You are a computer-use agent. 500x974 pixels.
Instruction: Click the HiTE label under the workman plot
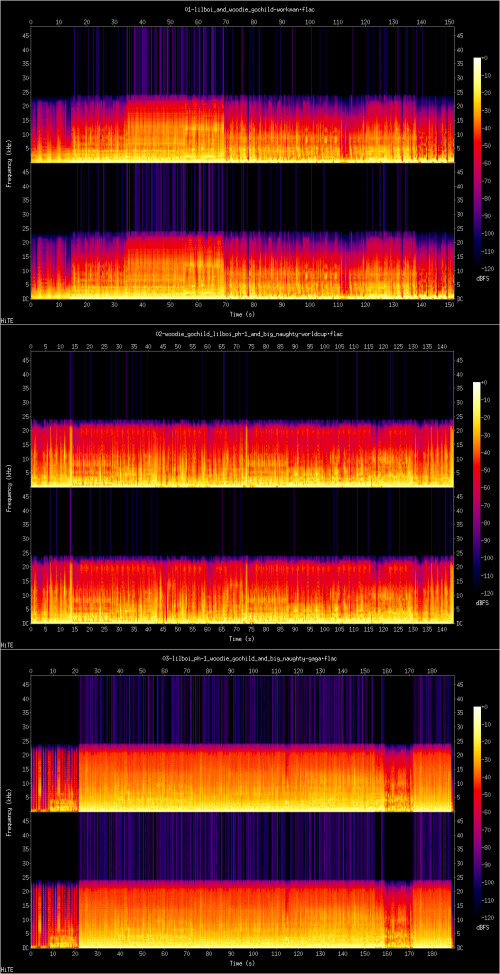pos(7,320)
